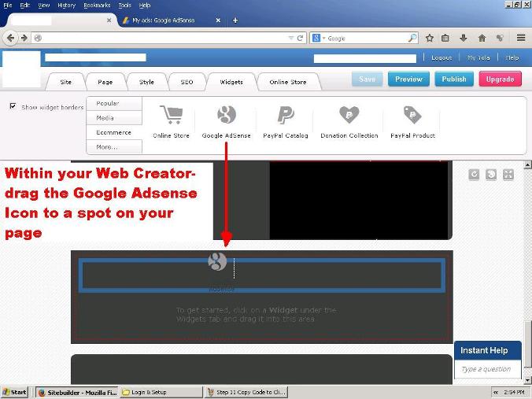
Task: Click in the browser address bar
Action: point(164,38)
